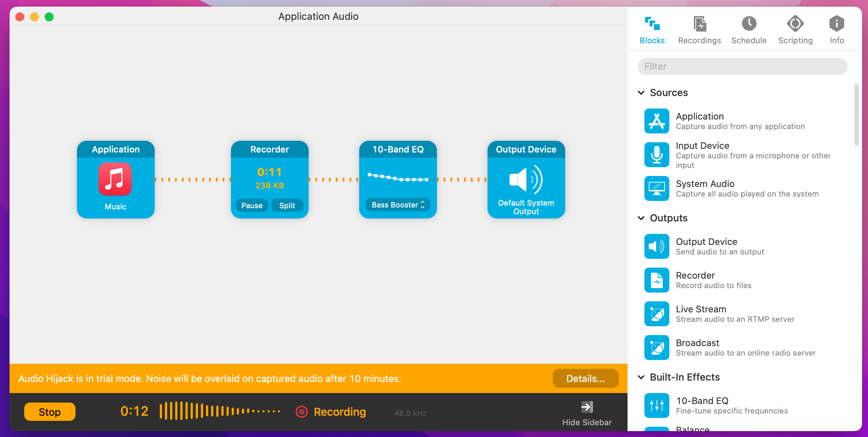Click the 'Recording' status label

point(340,412)
